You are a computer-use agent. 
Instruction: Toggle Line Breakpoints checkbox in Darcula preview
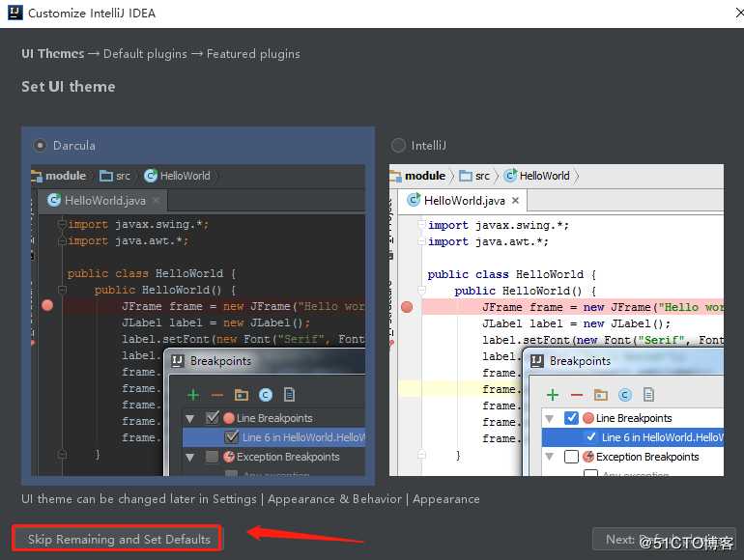[213, 418]
